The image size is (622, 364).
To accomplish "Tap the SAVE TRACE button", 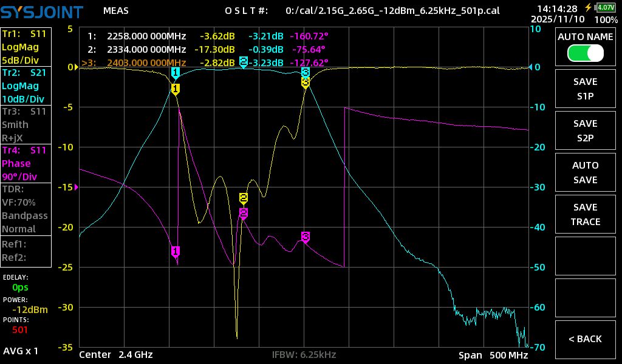I will click(585, 214).
